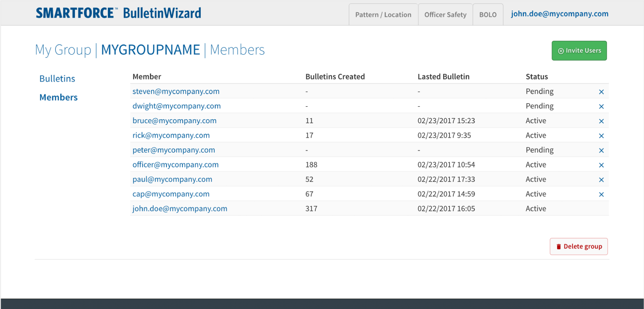Select Members in the left sidebar
Screen dimensions: 644x309
coord(59,97)
